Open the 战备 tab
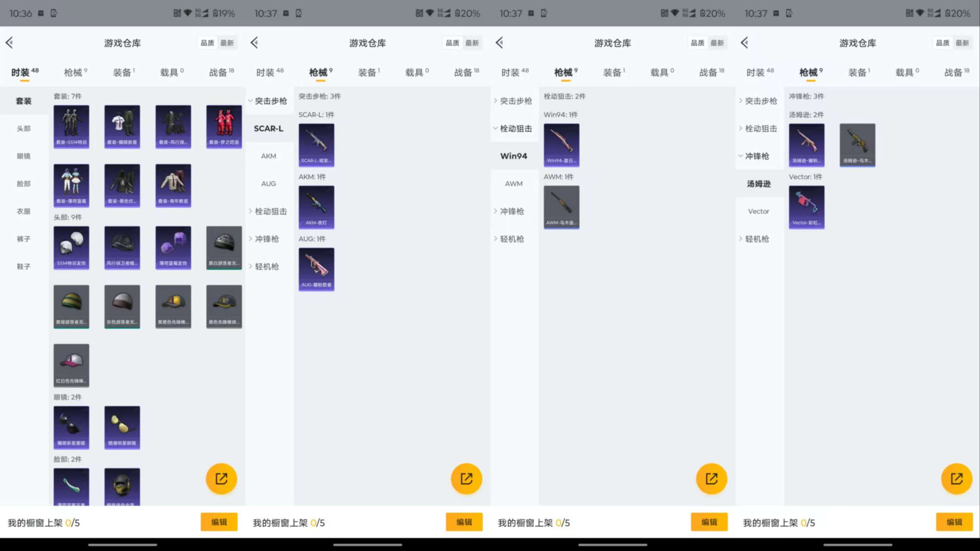 pyautogui.click(x=221, y=72)
